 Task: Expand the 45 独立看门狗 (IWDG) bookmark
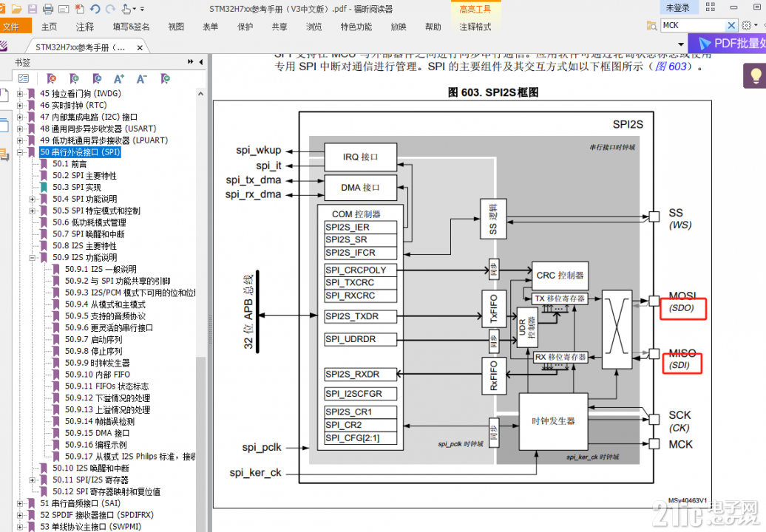[x=20, y=94]
